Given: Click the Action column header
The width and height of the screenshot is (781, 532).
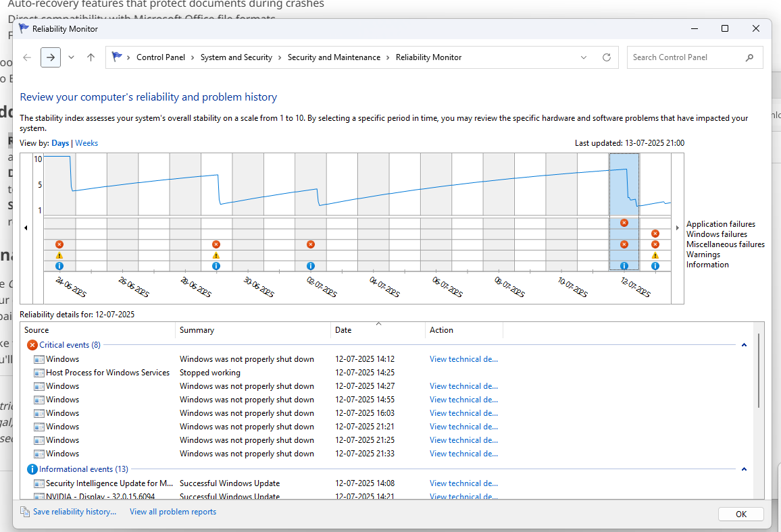Looking at the screenshot, I should coord(464,330).
